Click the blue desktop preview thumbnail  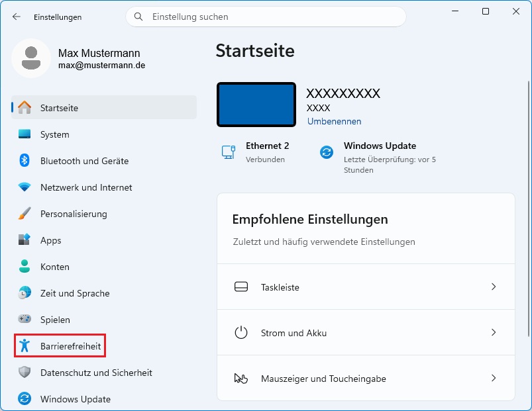(256, 105)
